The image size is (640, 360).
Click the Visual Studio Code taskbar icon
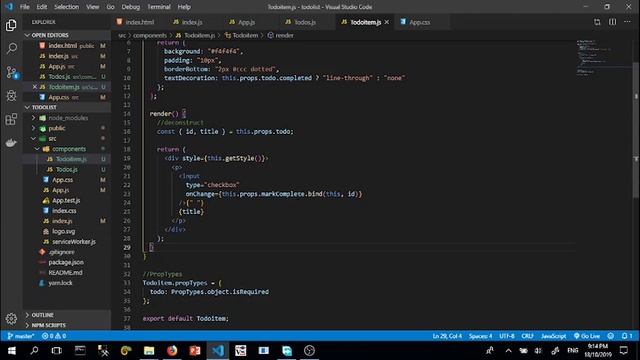click(x=218, y=351)
